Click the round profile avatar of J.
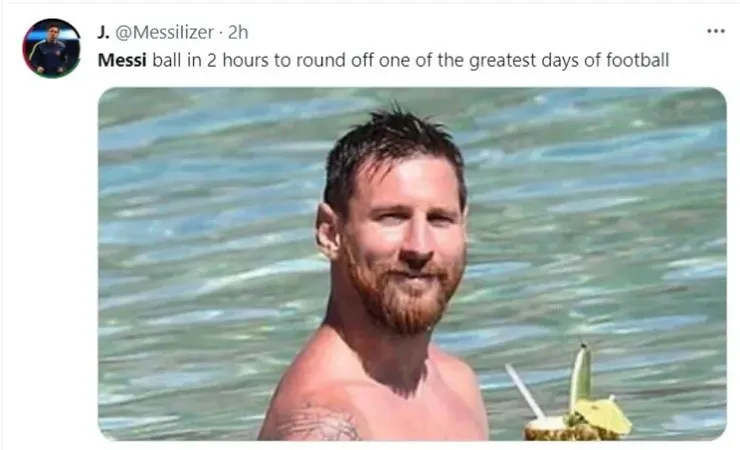 pos(51,48)
